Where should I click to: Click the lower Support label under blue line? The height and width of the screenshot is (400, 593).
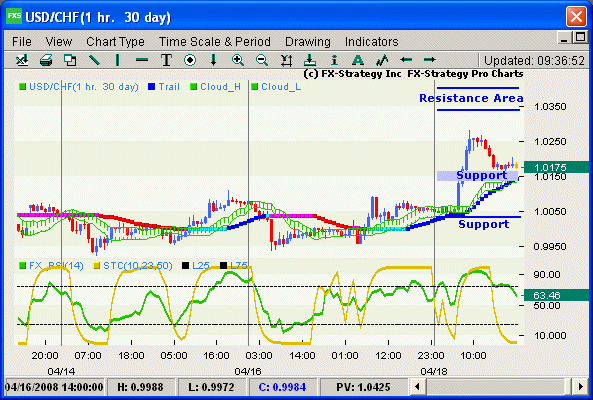483,224
